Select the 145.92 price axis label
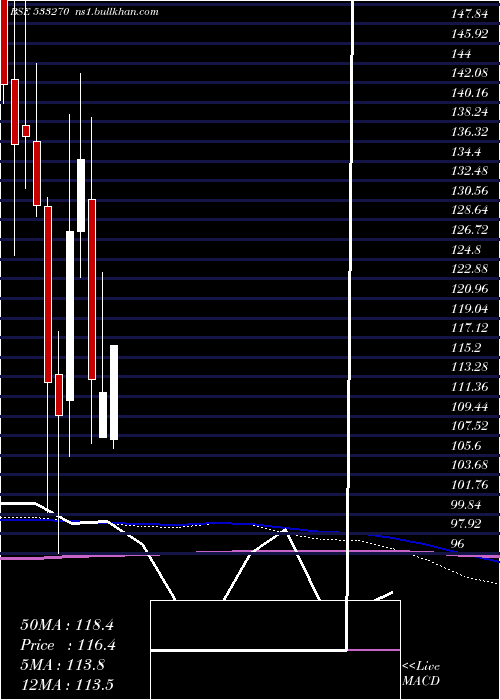Screen dimensions: 500x700 (x=469, y=34)
